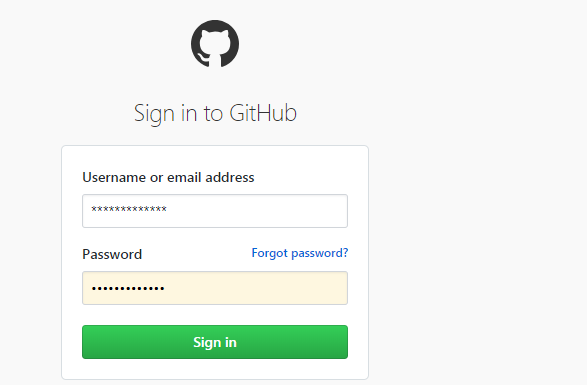Screen dimensions: 587x385
Task: Select the Sign in to GitHub heading
Action: pos(215,114)
